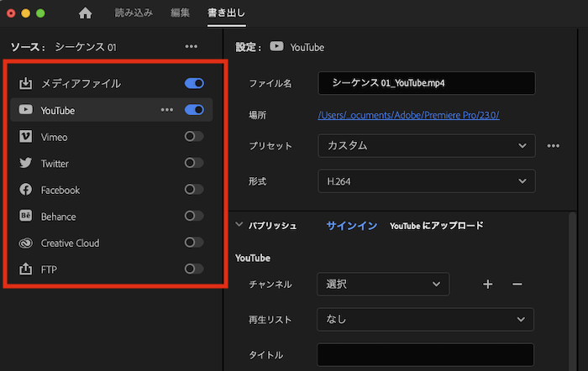Select the 書き出し tab
Viewport: 588px width, 371px height.
point(227,13)
